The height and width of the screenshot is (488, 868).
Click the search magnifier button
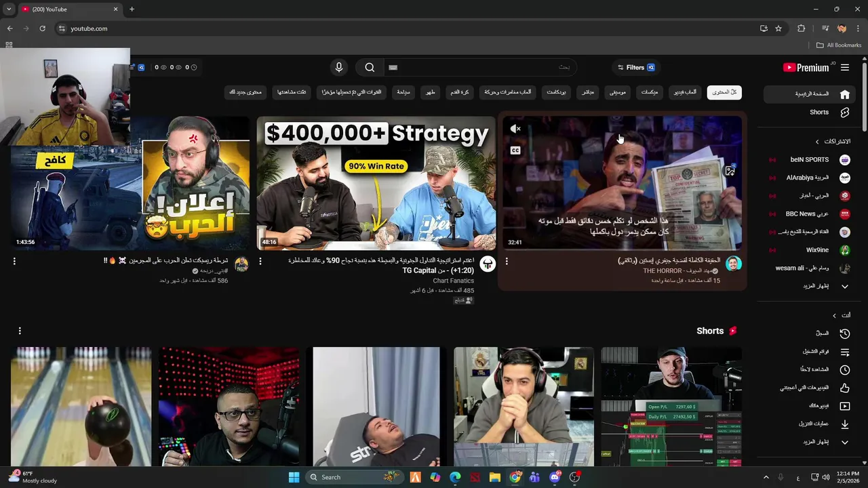(370, 67)
